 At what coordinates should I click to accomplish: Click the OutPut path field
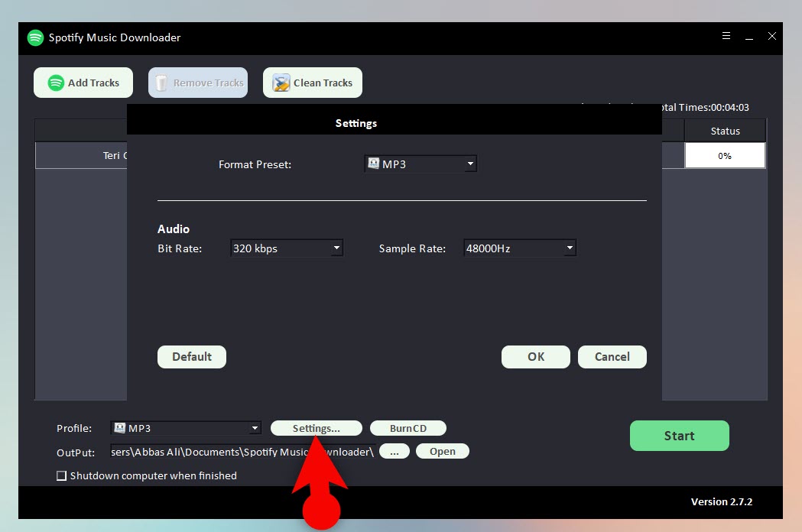243,452
